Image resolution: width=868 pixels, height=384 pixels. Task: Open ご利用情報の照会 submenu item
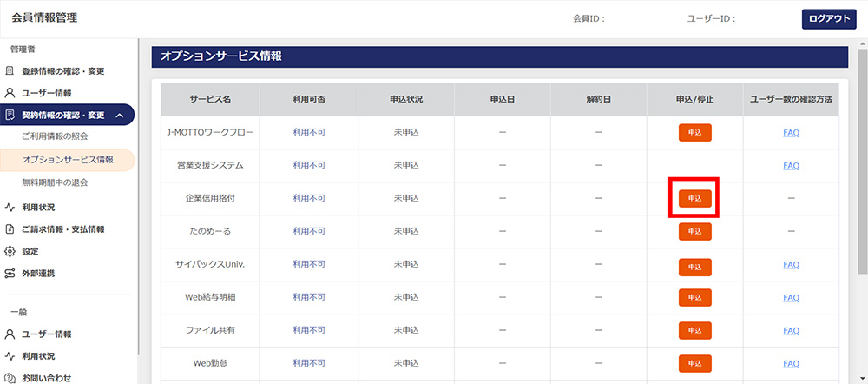55,136
